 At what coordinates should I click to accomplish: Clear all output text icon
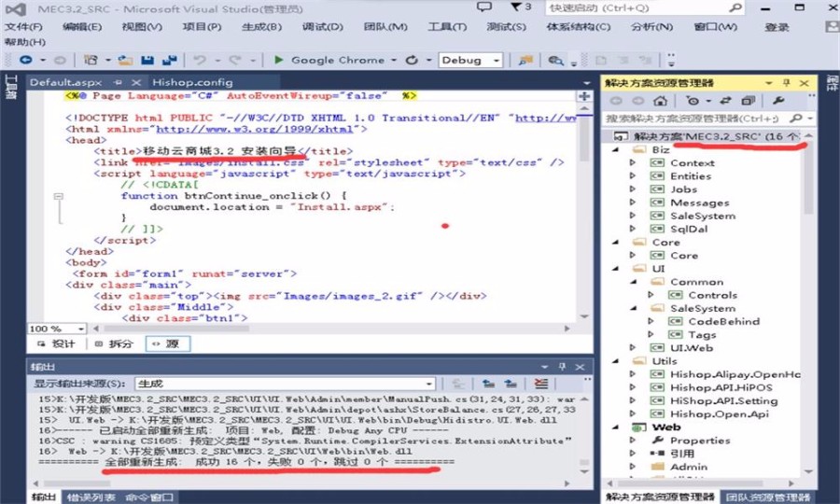coord(541,384)
